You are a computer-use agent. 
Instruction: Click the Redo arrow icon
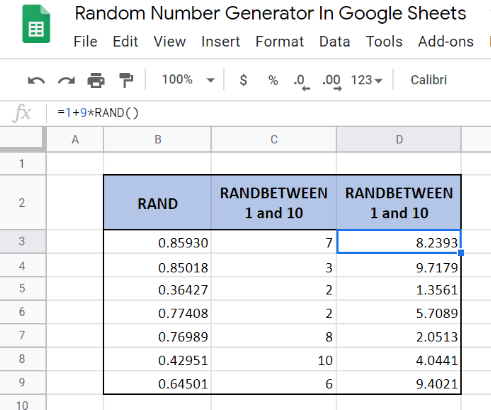pos(66,81)
